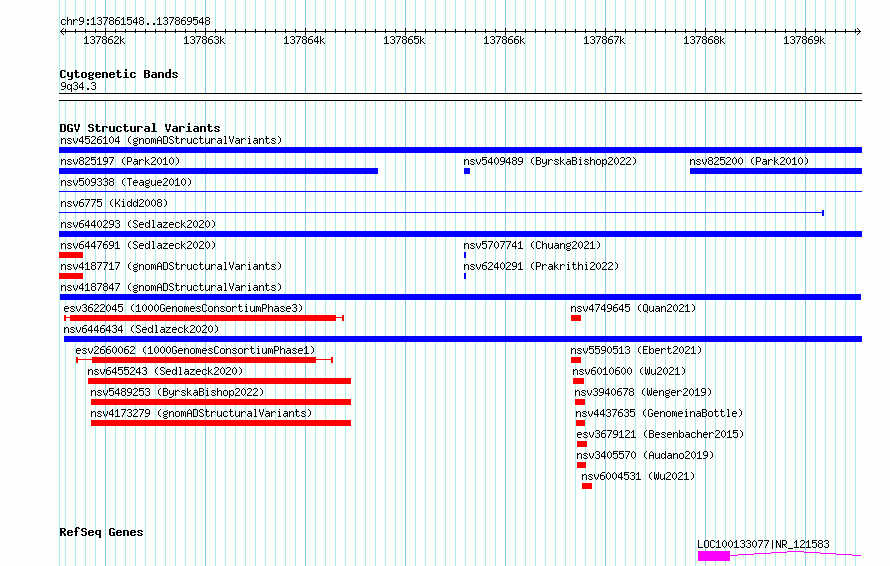
Task: Click the Cytogenetic Bands track title
Action: (119, 74)
